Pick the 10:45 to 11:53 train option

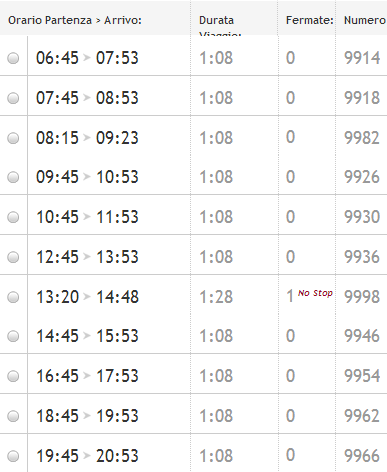(13, 217)
